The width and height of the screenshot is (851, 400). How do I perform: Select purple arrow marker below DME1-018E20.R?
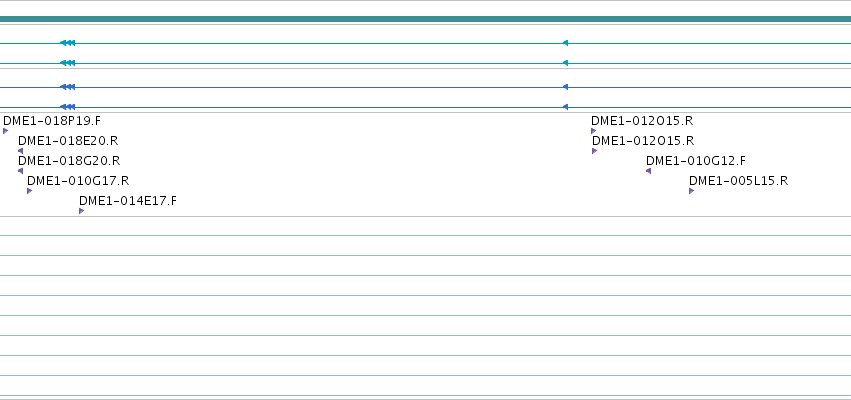click(x=21, y=151)
